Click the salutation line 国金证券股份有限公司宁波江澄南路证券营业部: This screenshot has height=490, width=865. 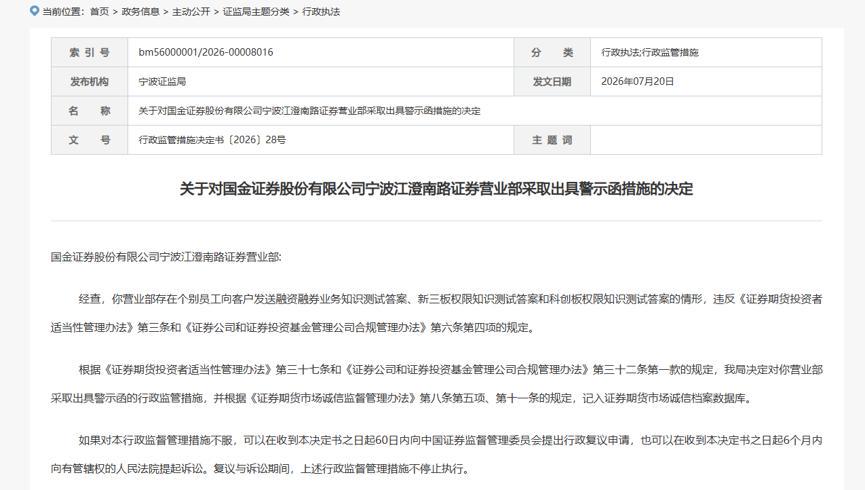pos(166,257)
